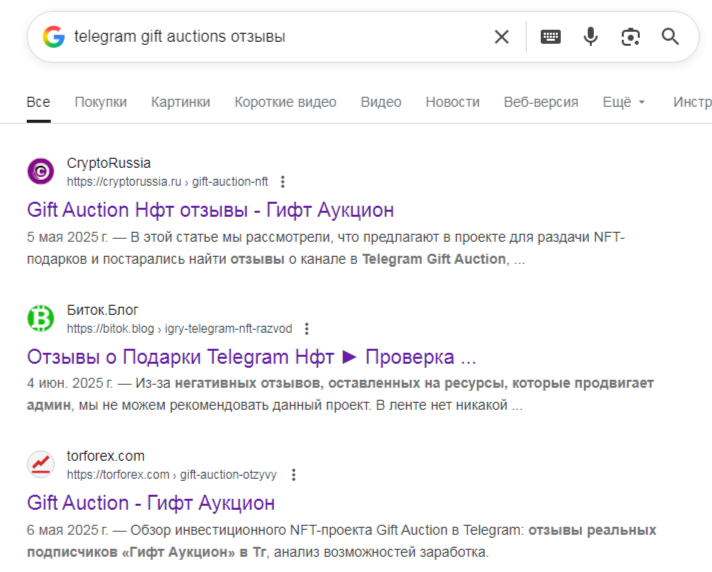The width and height of the screenshot is (712, 572).
Task: Search by image with Lens
Action: pyautogui.click(x=630, y=37)
